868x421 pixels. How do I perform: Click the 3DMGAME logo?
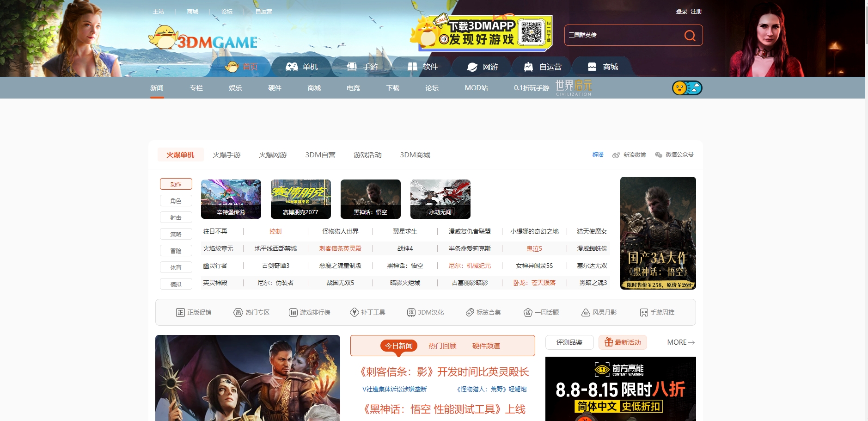pos(203,38)
